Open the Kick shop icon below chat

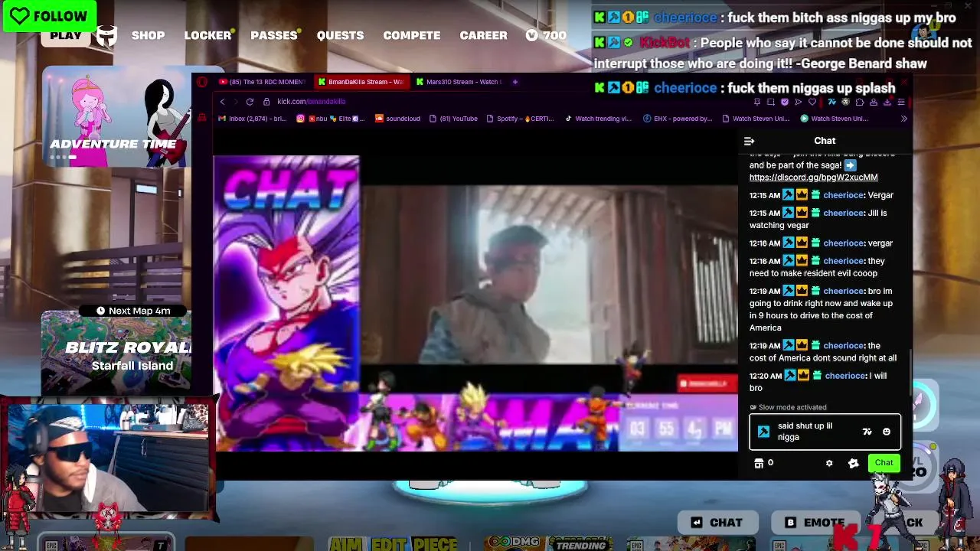[759, 463]
